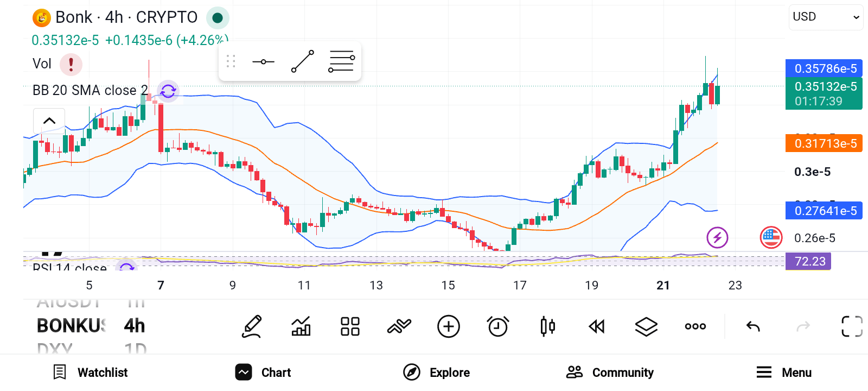The height and width of the screenshot is (391, 868).
Task: Collapse the indicator legend with the chevron
Action: tap(49, 121)
